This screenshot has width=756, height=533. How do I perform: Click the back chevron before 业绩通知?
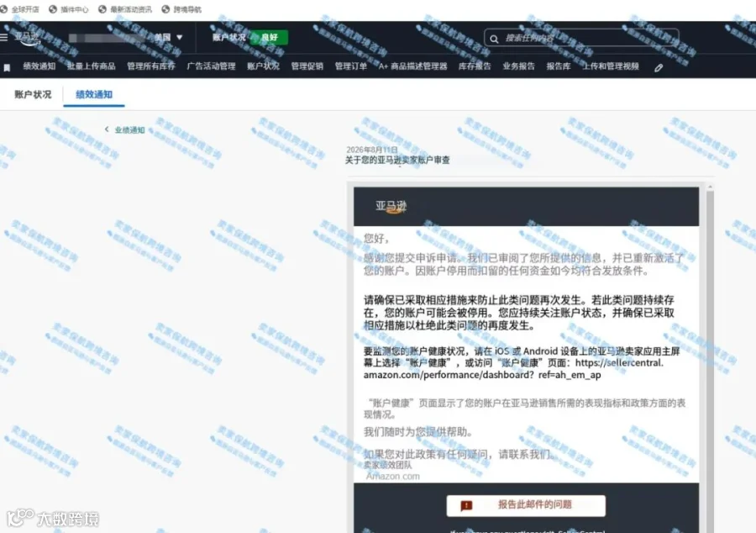point(107,129)
